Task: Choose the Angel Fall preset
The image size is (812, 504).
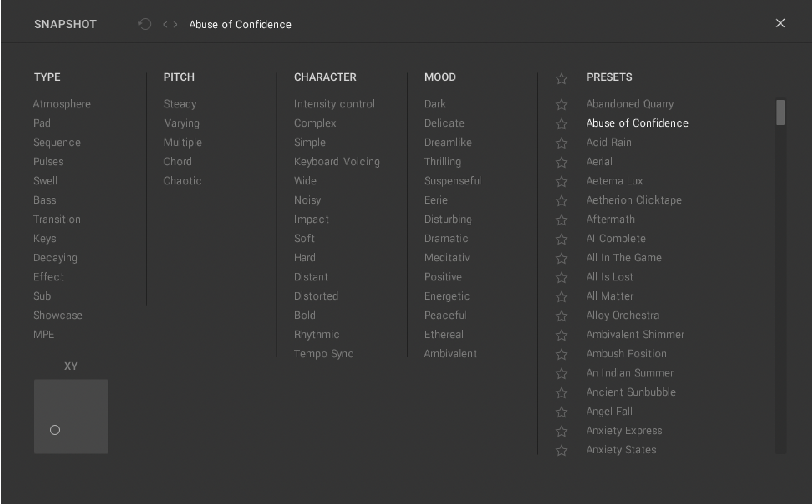Action: (609, 411)
